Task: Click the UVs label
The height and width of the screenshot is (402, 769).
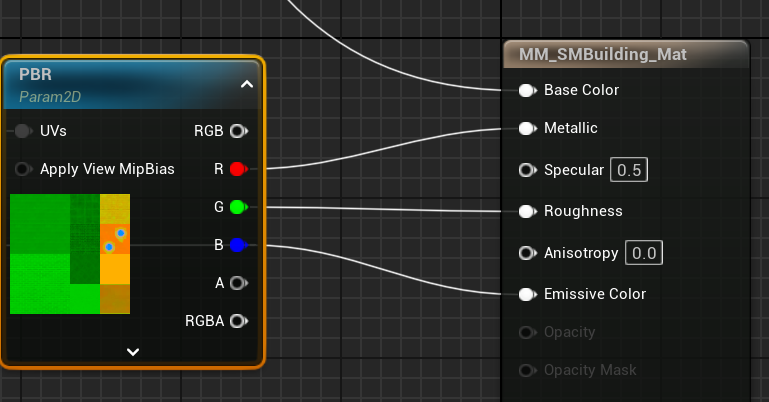Action: click(53, 131)
